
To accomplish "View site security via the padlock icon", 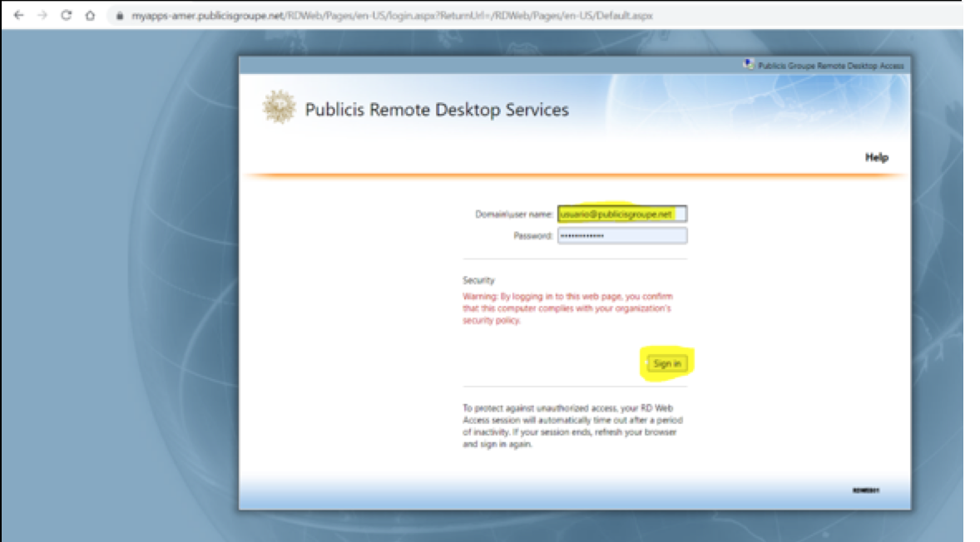I will (119, 16).
